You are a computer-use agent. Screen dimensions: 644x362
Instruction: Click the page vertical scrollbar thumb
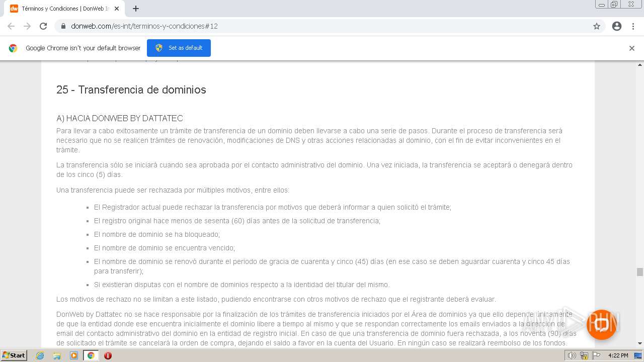pyautogui.click(x=639, y=272)
